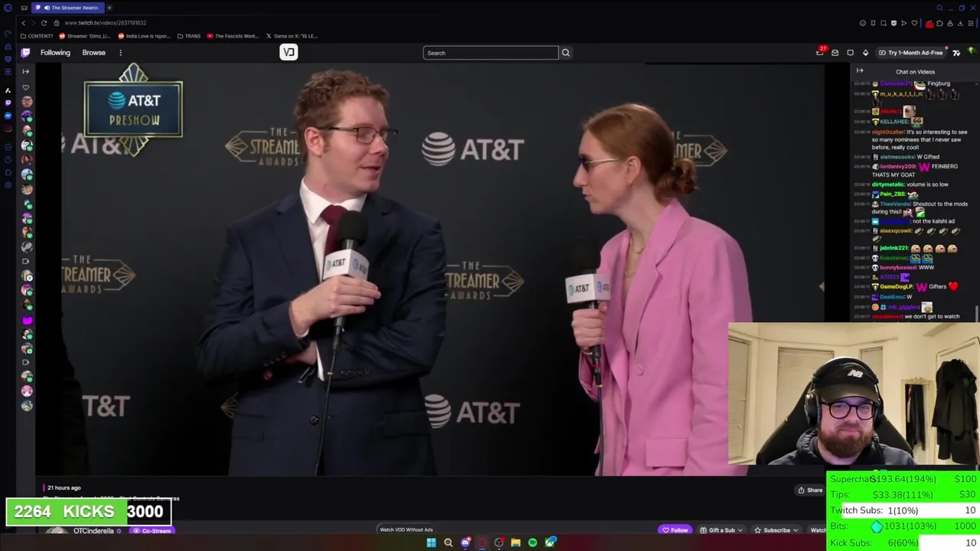Open File Explorer from the taskbar
Image resolution: width=980 pixels, height=551 pixels.
point(515,543)
